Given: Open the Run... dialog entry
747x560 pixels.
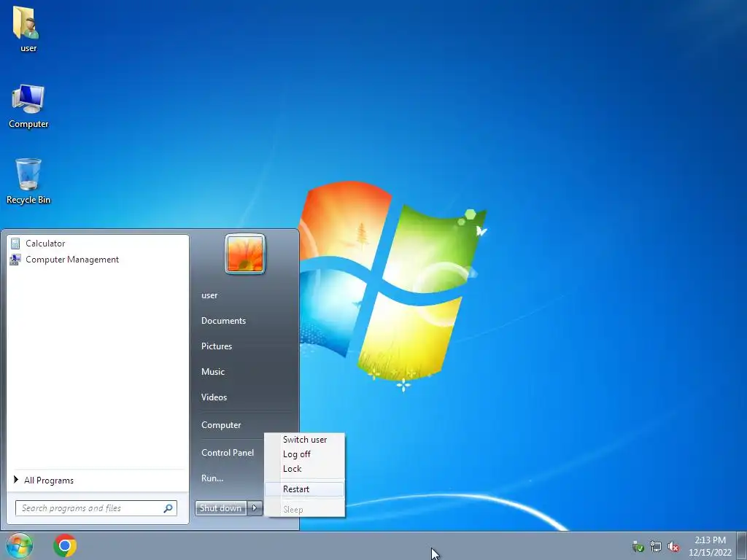Looking at the screenshot, I should (212, 478).
